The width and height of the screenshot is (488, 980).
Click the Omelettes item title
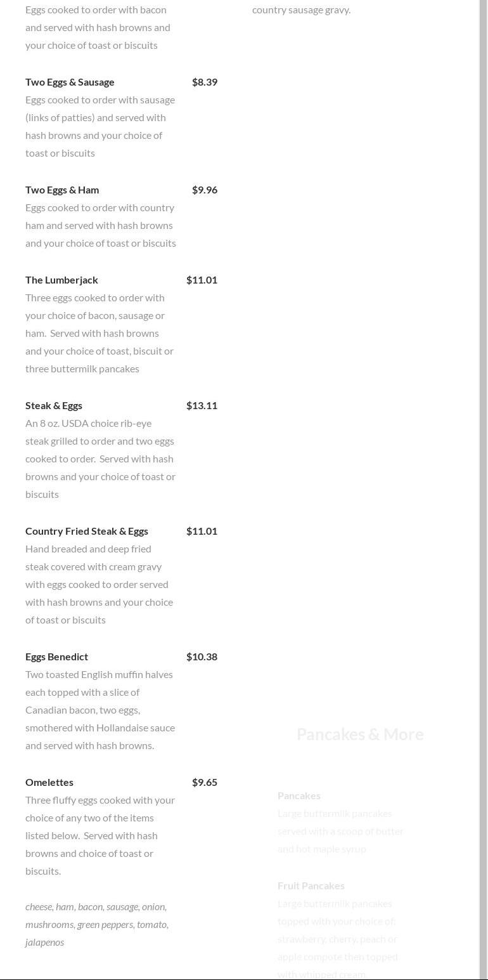pos(49,782)
